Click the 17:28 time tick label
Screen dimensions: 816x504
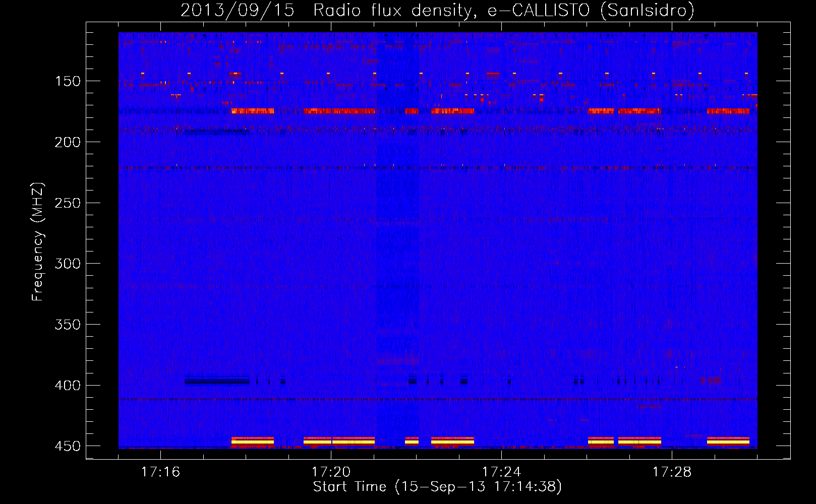[672, 472]
